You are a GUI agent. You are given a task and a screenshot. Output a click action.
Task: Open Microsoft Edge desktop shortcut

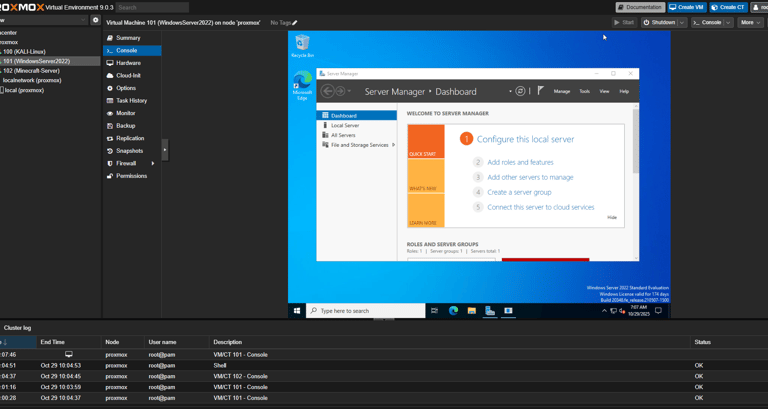pyautogui.click(x=302, y=86)
